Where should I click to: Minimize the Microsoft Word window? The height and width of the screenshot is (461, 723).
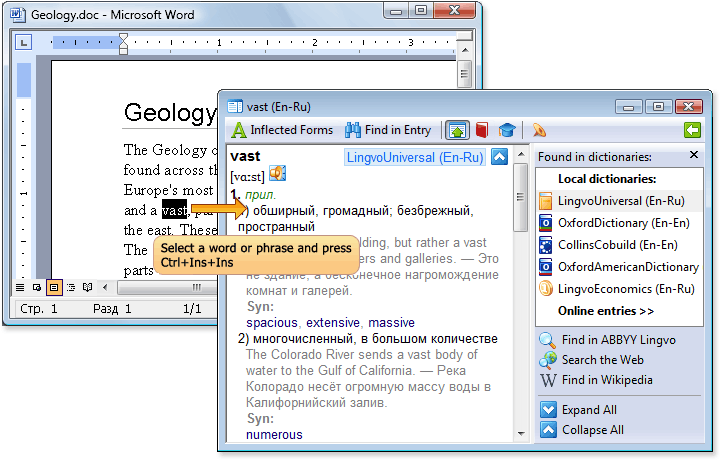(396, 11)
